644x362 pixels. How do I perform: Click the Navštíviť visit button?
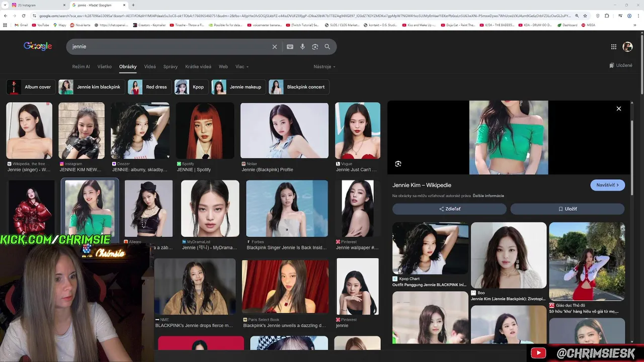[x=608, y=185]
